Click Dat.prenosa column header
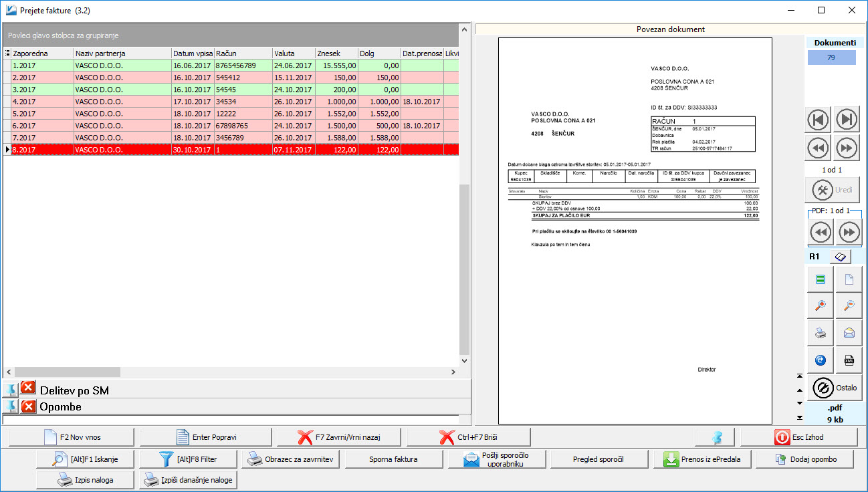 pos(422,53)
